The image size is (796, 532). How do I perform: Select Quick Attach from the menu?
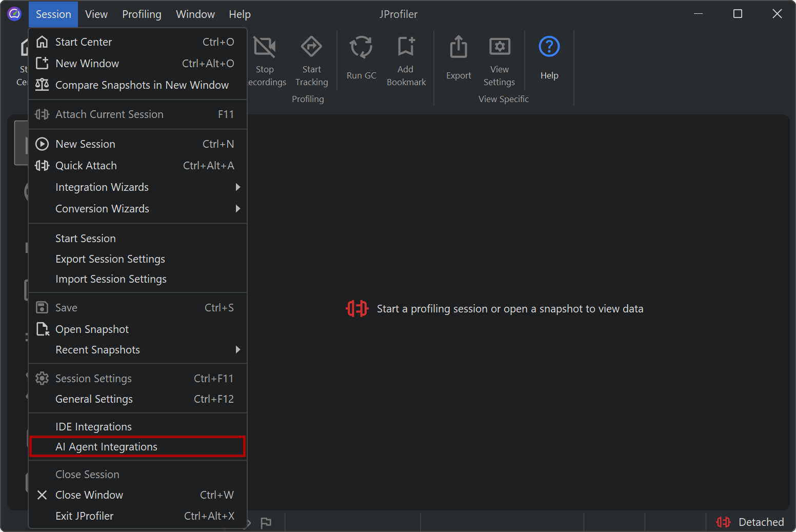(86, 166)
